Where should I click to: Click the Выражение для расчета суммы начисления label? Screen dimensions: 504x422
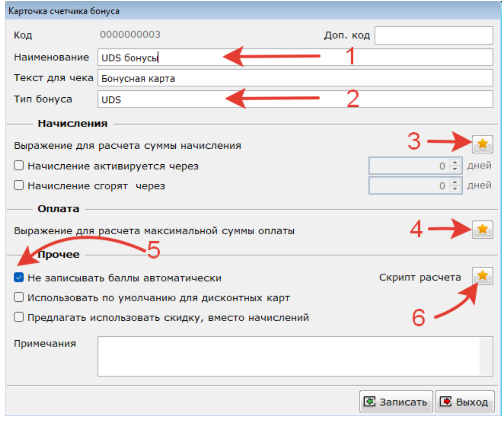click(127, 146)
